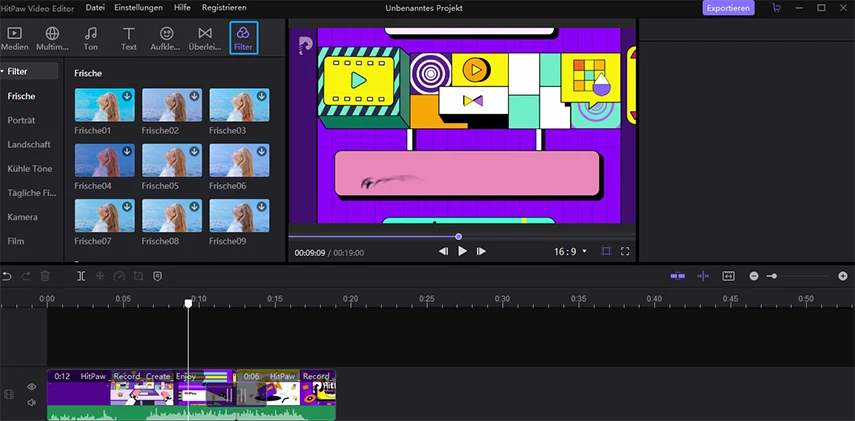Download the Frische07 filter
The width and height of the screenshot is (855, 421).
pyautogui.click(x=127, y=207)
